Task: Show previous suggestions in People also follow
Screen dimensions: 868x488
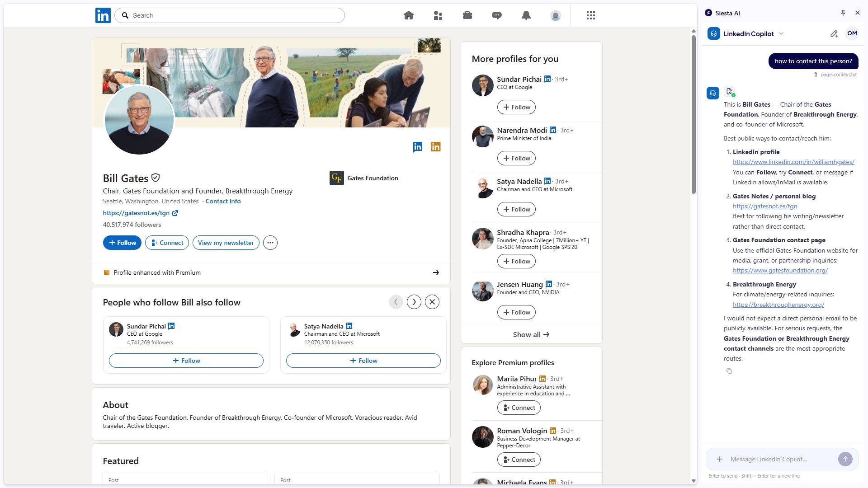Action: point(396,302)
